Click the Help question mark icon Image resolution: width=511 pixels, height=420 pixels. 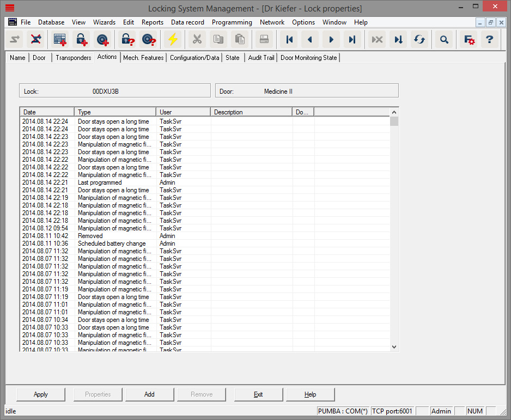coord(489,39)
